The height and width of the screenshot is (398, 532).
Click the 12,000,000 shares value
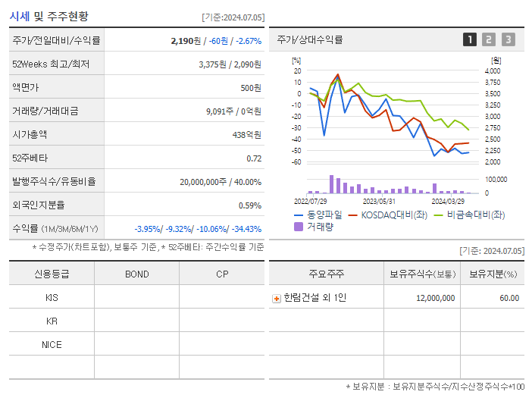tap(435, 298)
